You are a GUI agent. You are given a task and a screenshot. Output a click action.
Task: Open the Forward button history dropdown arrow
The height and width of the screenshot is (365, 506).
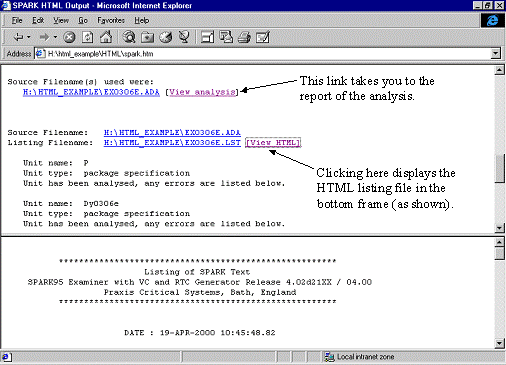(x=55, y=37)
